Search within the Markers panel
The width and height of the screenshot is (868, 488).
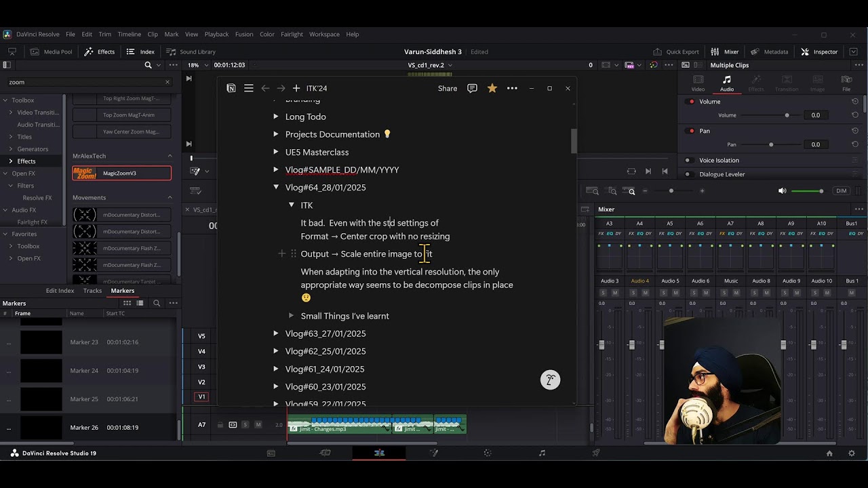coord(157,303)
